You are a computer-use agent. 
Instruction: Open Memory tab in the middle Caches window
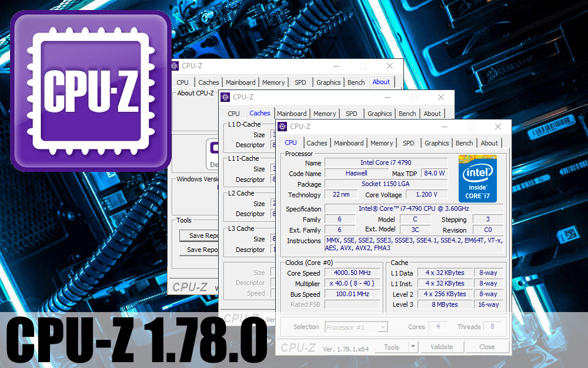pos(325,114)
